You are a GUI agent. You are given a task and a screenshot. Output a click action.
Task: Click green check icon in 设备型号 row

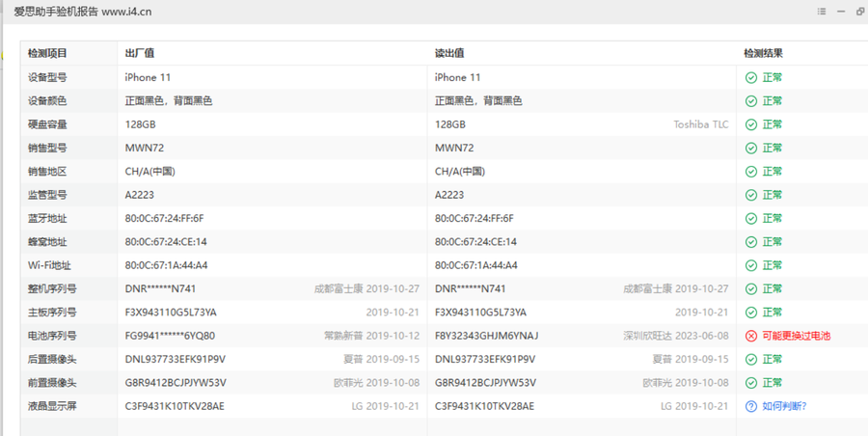click(x=750, y=77)
